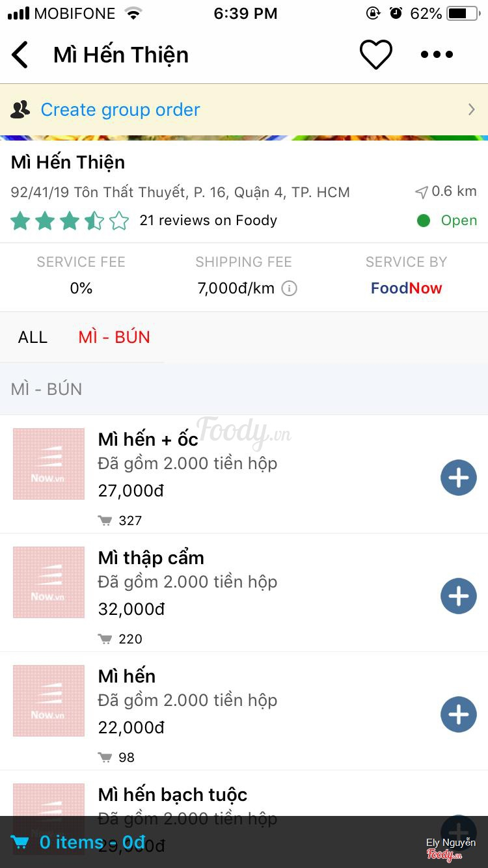Tap the group order people icon
488x868 pixels.
tap(20, 109)
